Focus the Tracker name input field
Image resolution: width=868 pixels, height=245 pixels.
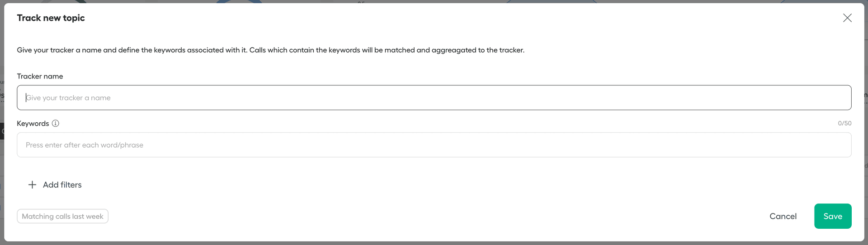434,97
